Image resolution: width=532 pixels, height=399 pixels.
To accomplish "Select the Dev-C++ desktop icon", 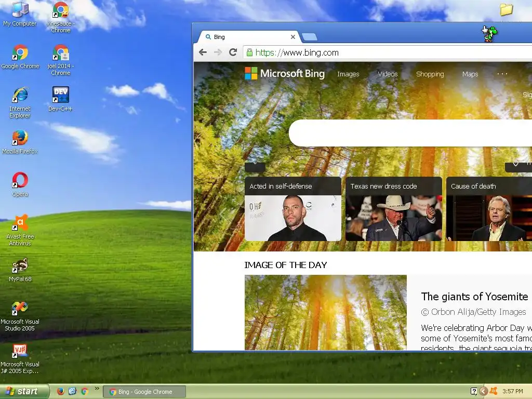I will click(60, 99).
